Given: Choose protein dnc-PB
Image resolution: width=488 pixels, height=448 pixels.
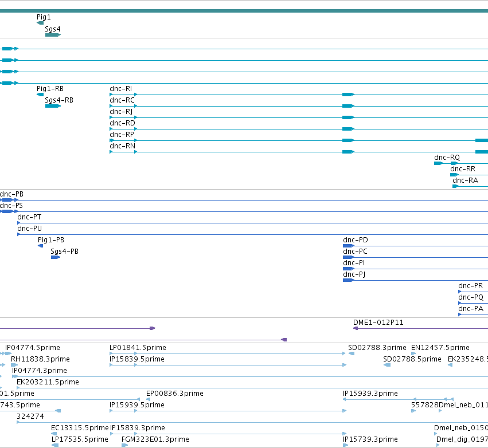Looking at the screenshot, I should click(x=11, y=194).
